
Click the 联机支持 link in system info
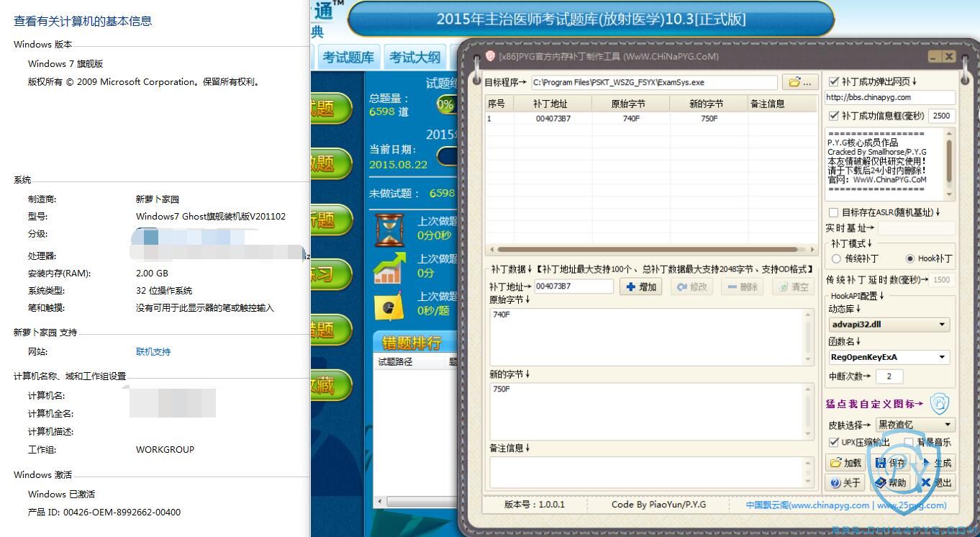tap(153, 352)
